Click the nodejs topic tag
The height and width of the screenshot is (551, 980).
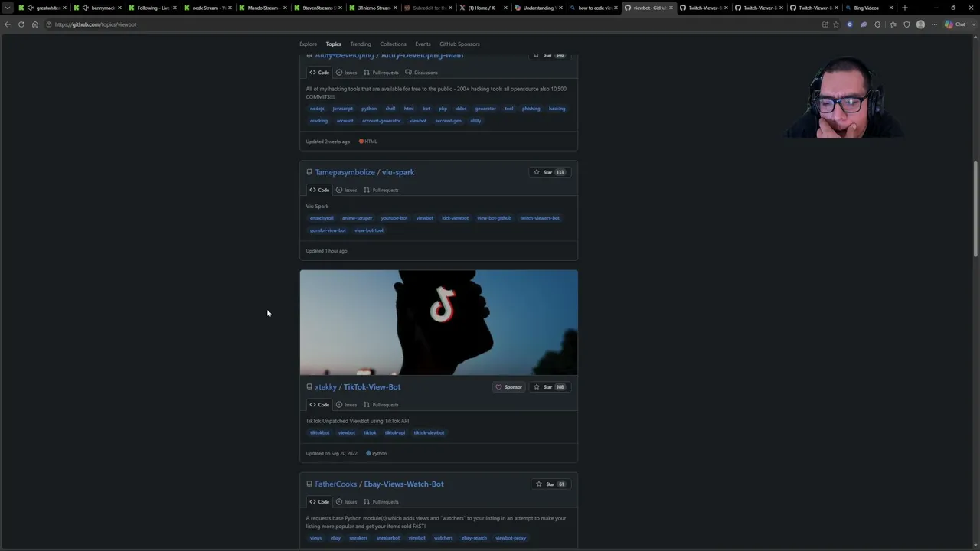(x=317, y=109)
